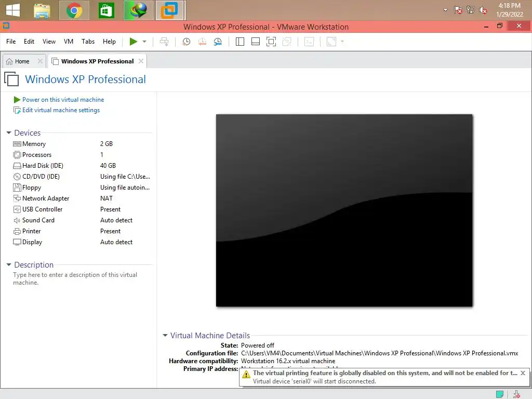The width and height of the screenshot is (532, 399).
Task: Select the Processors device row
Action: pos(82,155)
